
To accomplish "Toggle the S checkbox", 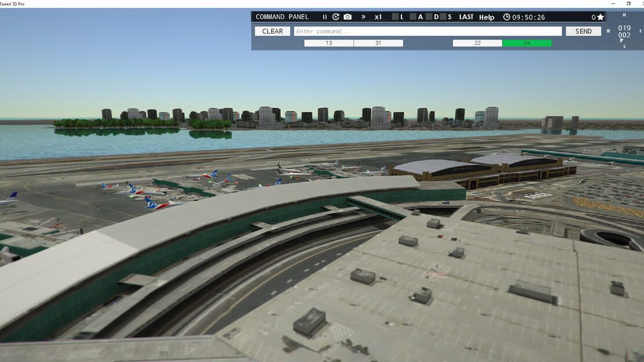I will point(443,17).
